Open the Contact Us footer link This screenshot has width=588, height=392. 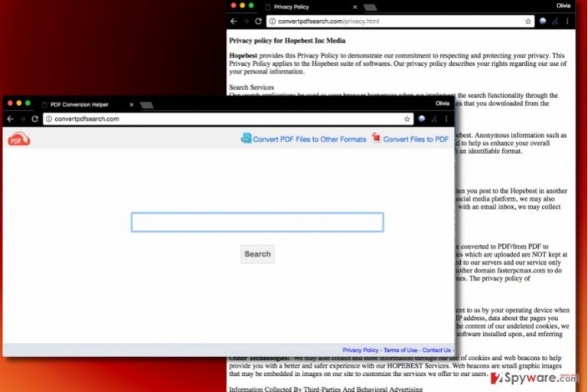tap(436, 350)
